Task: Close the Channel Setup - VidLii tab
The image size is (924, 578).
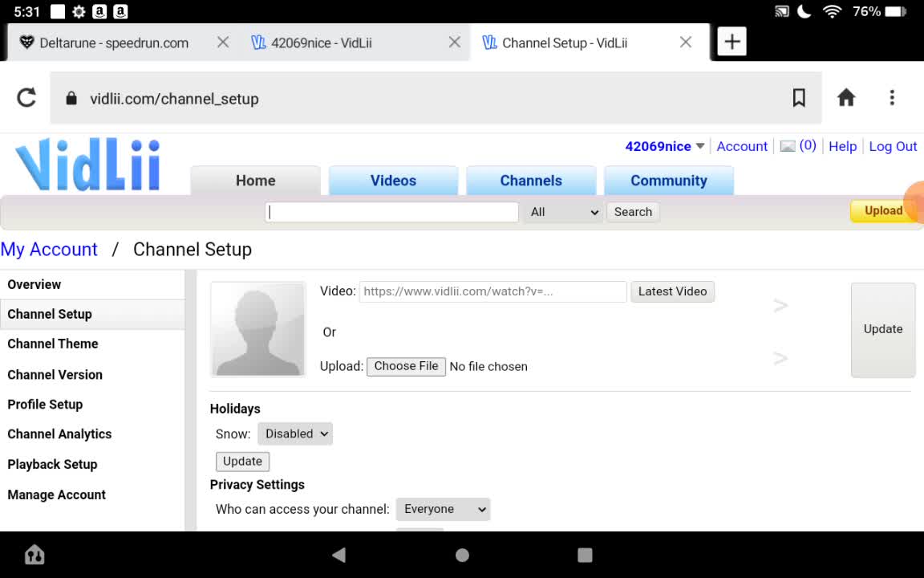Action: point(685,43)
